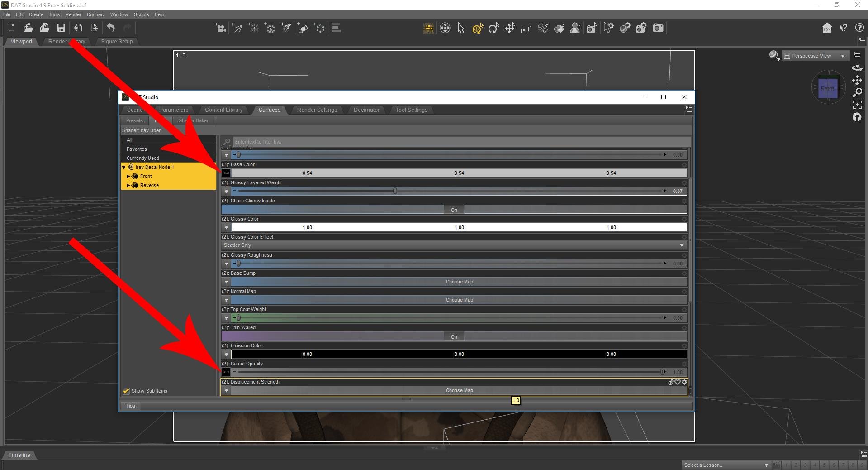Click the viewport Frame selection control
Viewport: 868px width, 470px height.
click(857, 105)
